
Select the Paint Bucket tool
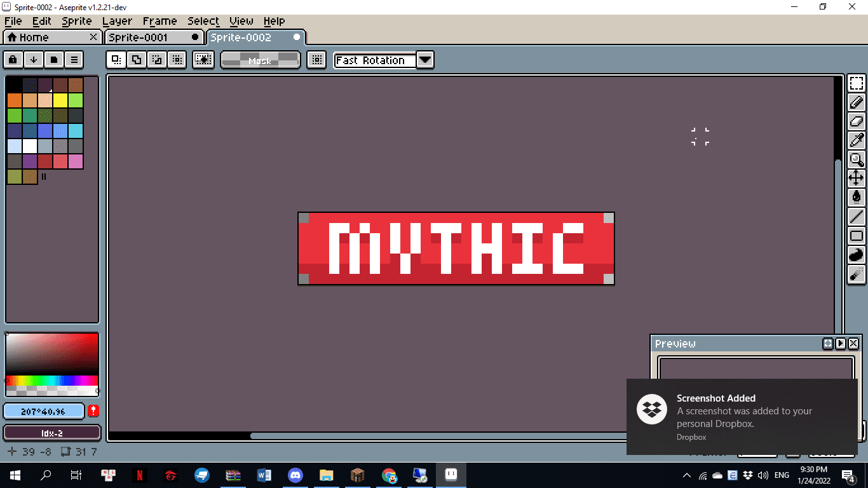pyautogui.click(x=857, y=198)
